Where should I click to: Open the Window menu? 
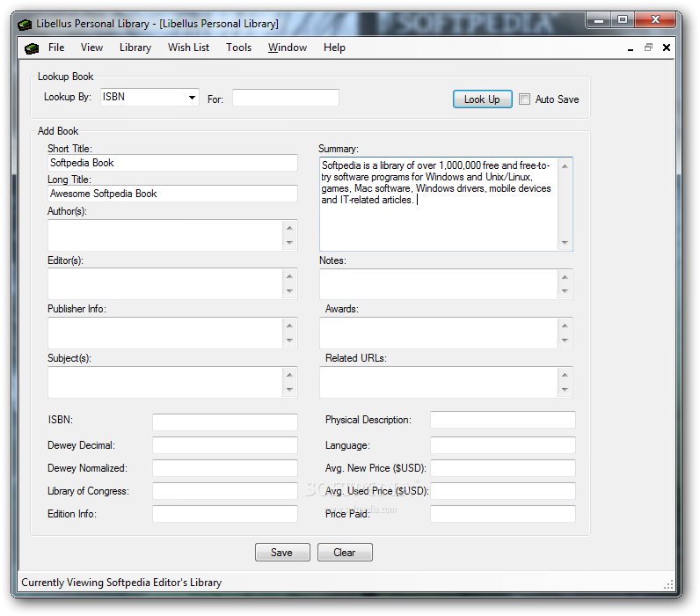pos(287,48)
